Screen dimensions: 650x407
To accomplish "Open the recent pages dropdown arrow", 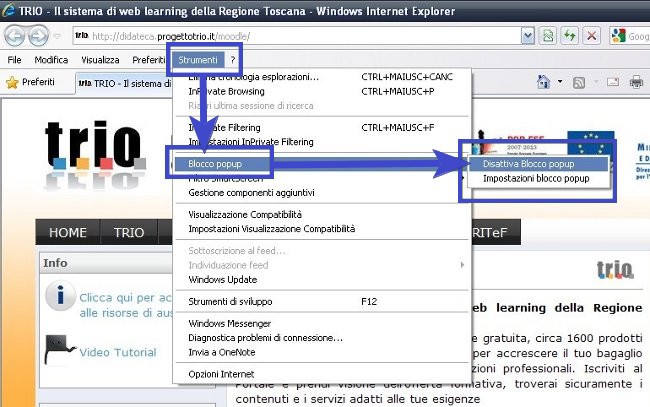I will (57, 36).
